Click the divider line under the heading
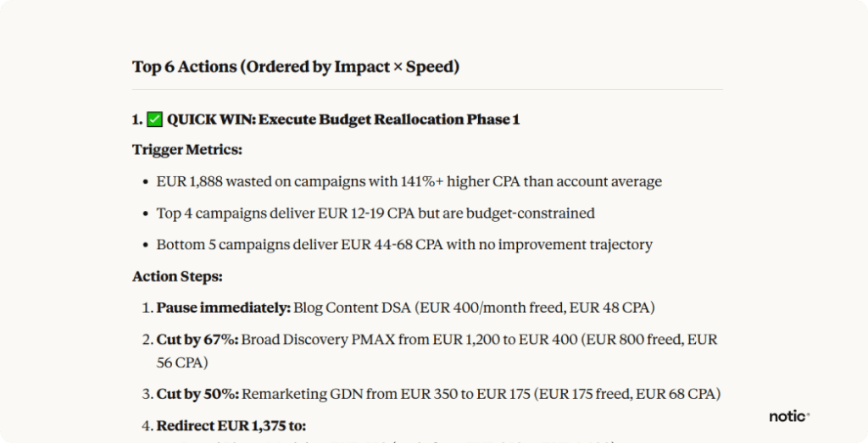 click(x=427, y=90)
